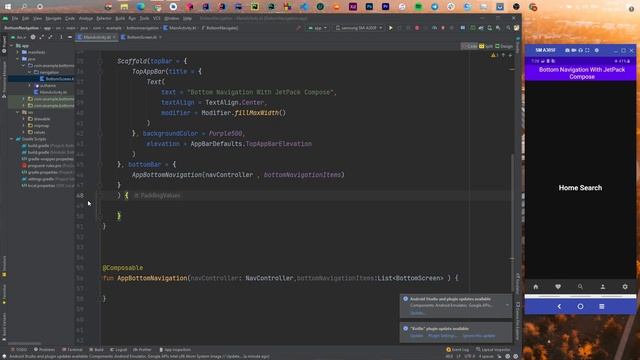Viewport: 640px width, 360px height.
Task: Tap the Android home circle button on the phone
Action: coord(580,307)
